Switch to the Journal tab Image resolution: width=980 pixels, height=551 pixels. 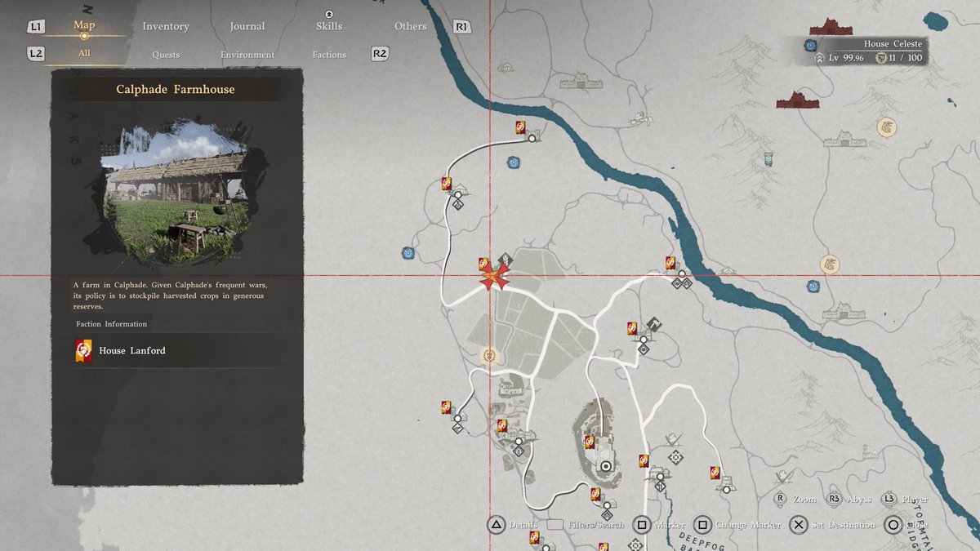(x=247, y=26)
